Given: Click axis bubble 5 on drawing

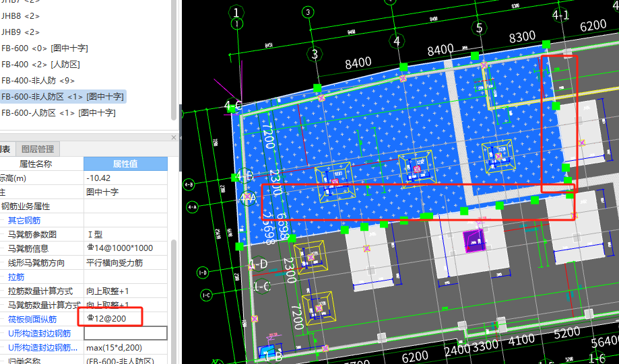Looking at the screenshot, I should 480,28.
